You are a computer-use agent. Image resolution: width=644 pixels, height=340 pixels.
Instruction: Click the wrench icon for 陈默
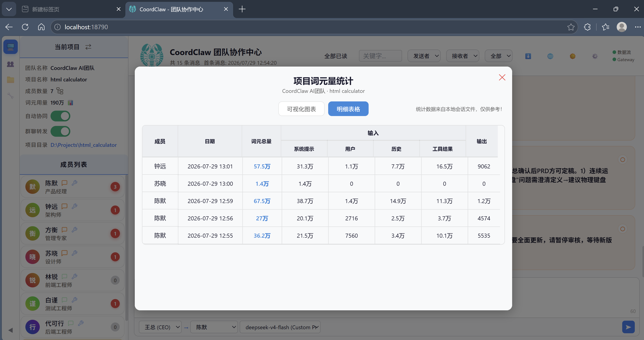(x=74, y=183)
